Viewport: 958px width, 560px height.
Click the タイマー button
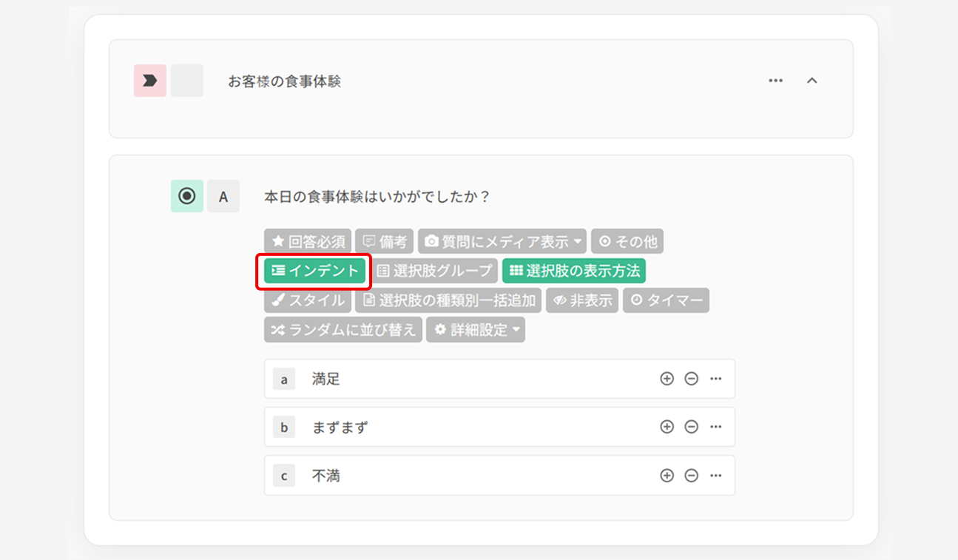coord(666,300)
